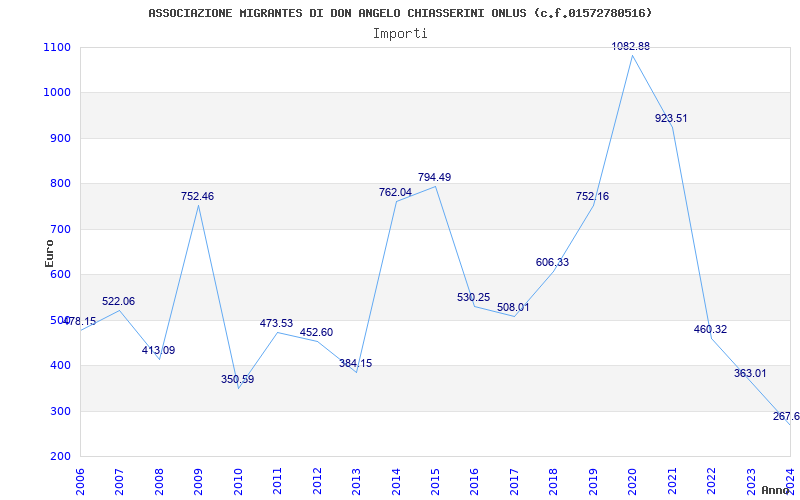Click the x-axis year 2018
The image size is (800, 500).
coord(554,481)
